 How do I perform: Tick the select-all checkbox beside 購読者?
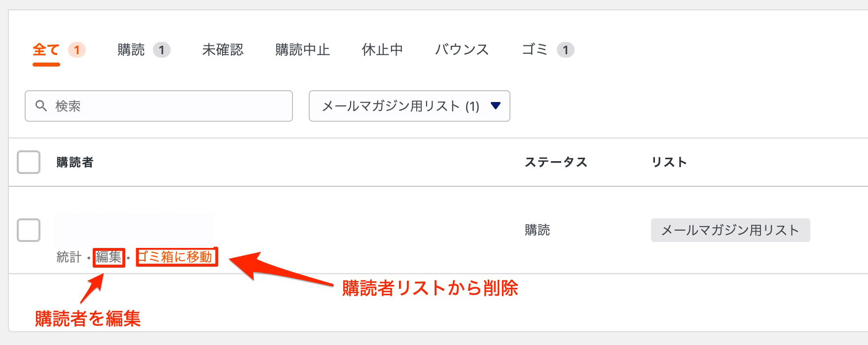[x=29, y=162]
